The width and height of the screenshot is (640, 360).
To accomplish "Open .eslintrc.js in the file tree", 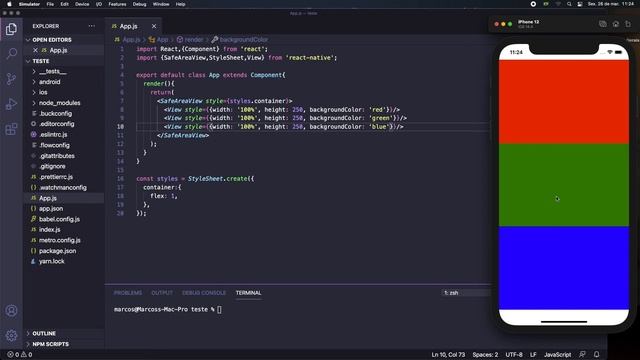I will (x=53, y=134).
